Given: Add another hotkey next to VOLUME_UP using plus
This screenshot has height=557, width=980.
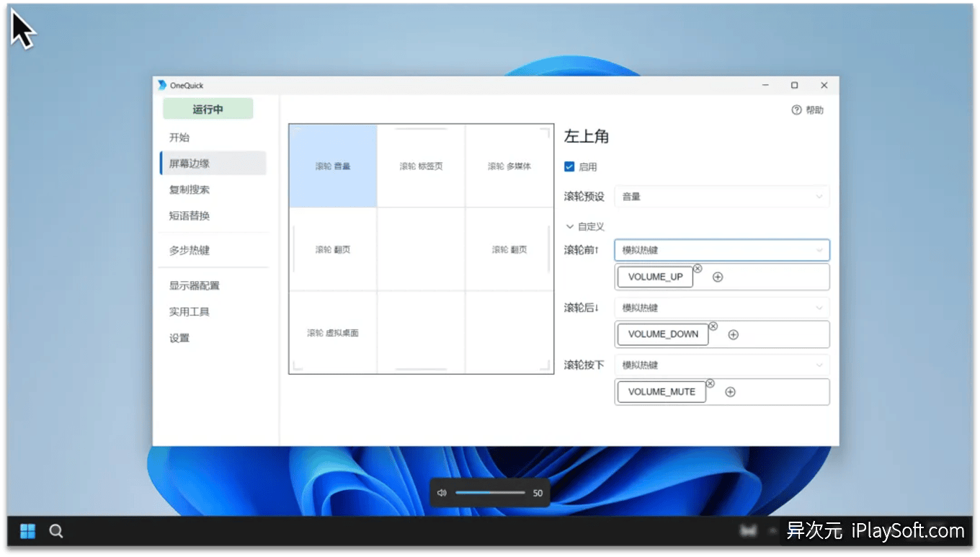Looking at the screenshot, I should pyautogui.click(x=717, y=277).
